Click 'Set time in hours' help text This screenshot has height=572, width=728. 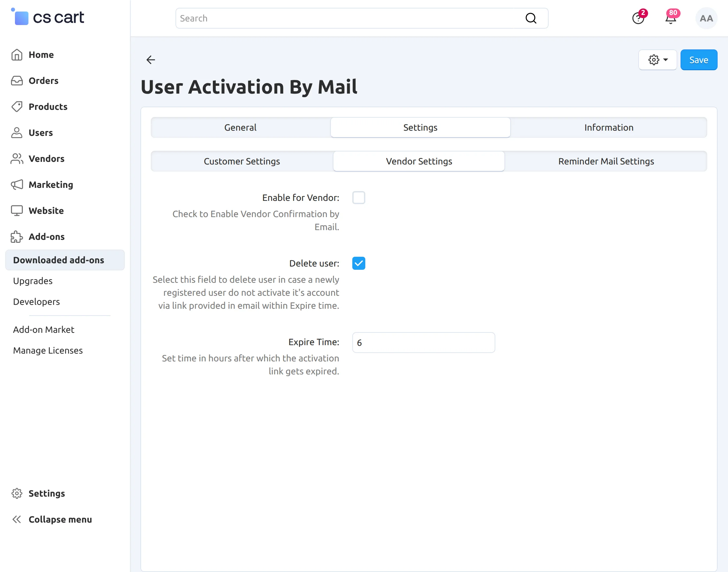coord(251,365)
